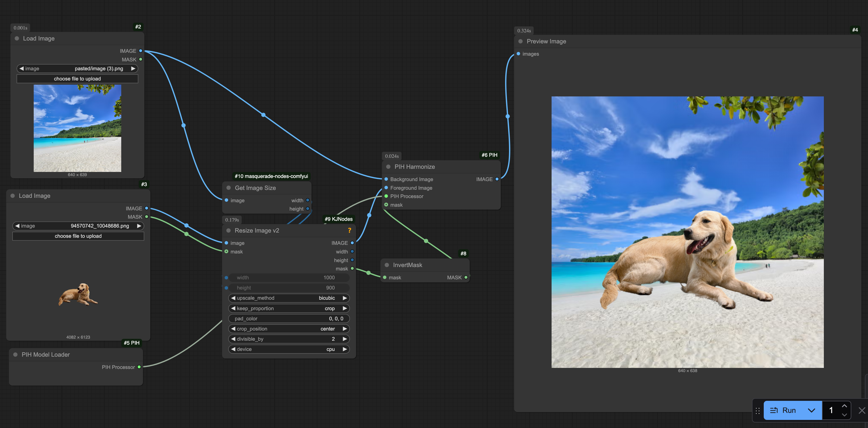Click the pad_color 0, 0, 0 field
This screenshot has height=428, width=868.
[289, 319]
